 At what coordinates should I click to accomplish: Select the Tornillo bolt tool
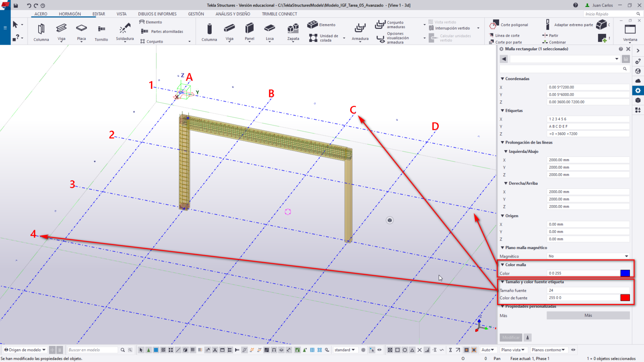click(x=101, y=32)
